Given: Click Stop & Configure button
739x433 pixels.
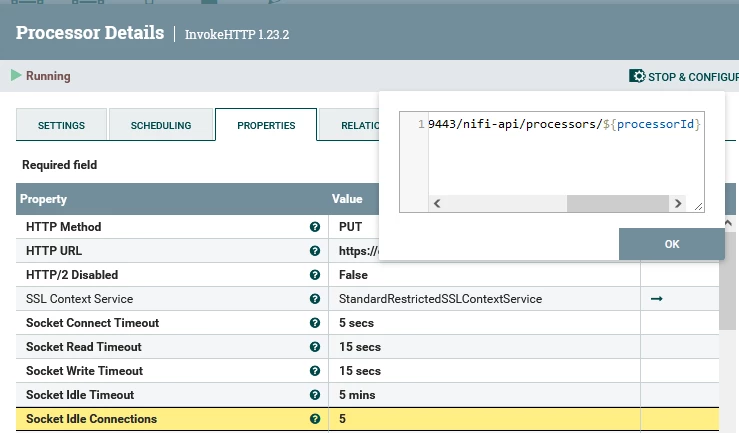Looking at the screenshot, I should 684,76.
